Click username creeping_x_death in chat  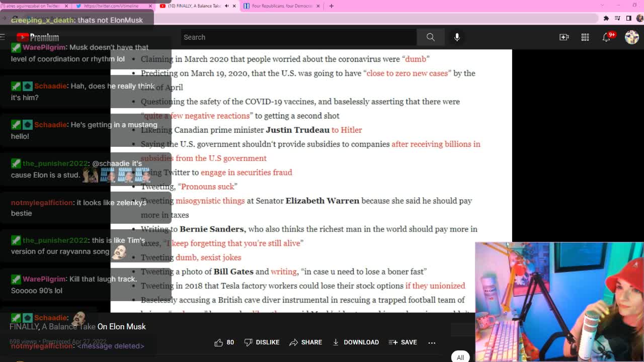[x=42, y=20]
